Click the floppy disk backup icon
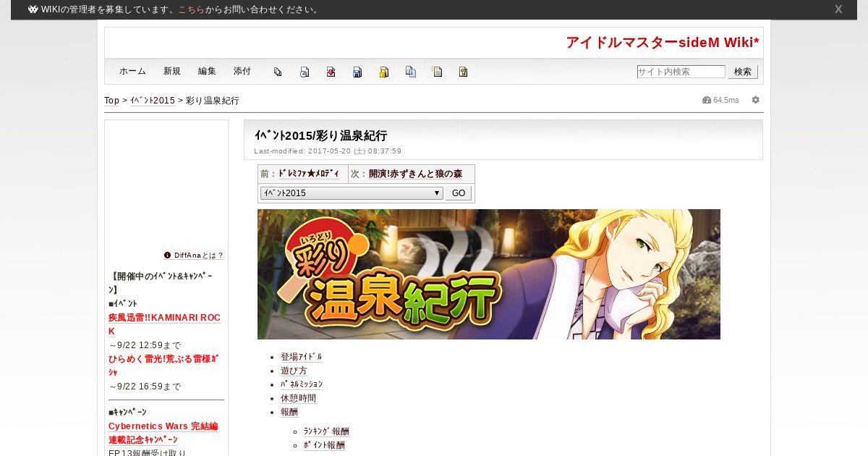868x456 pixels. (357, 72)
